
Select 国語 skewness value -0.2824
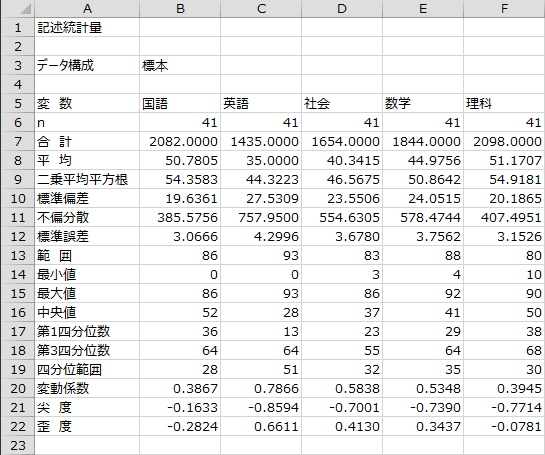[180, 426]
